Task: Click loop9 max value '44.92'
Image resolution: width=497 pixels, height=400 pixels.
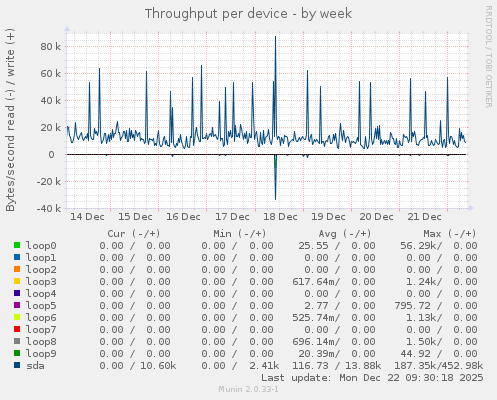Action: (415, 354)
